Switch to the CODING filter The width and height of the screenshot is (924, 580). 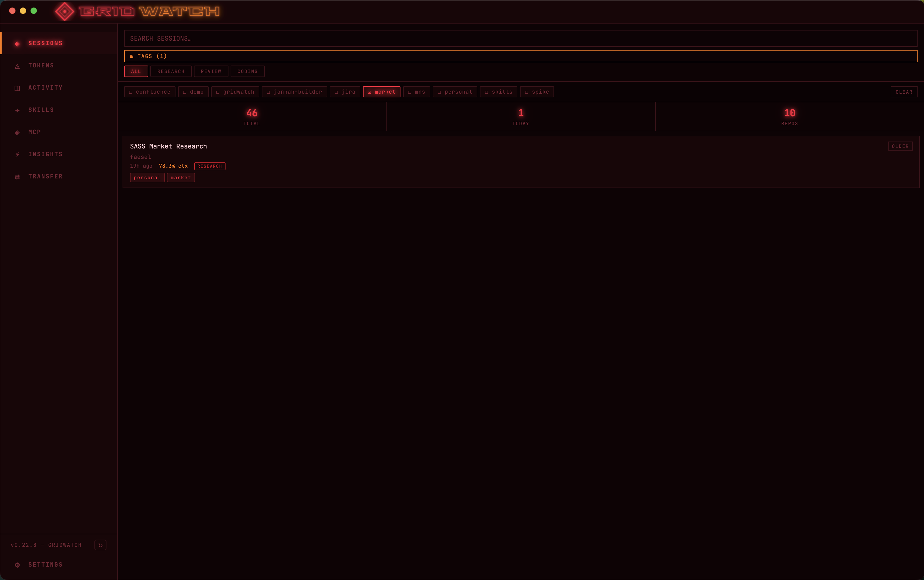click(247, 71)
